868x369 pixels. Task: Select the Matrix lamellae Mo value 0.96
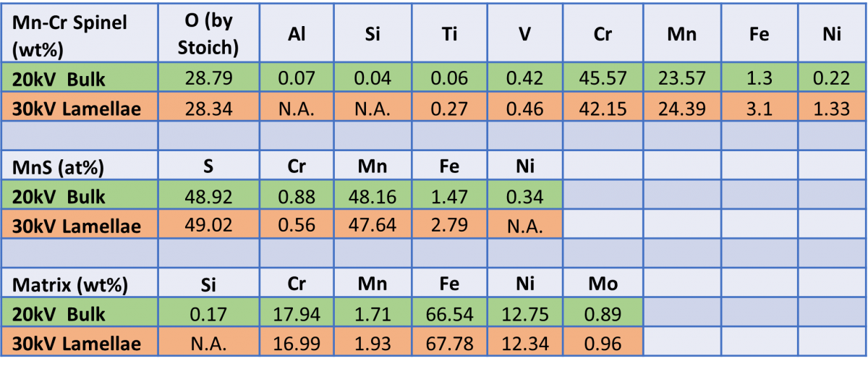[x=603, y=344]
